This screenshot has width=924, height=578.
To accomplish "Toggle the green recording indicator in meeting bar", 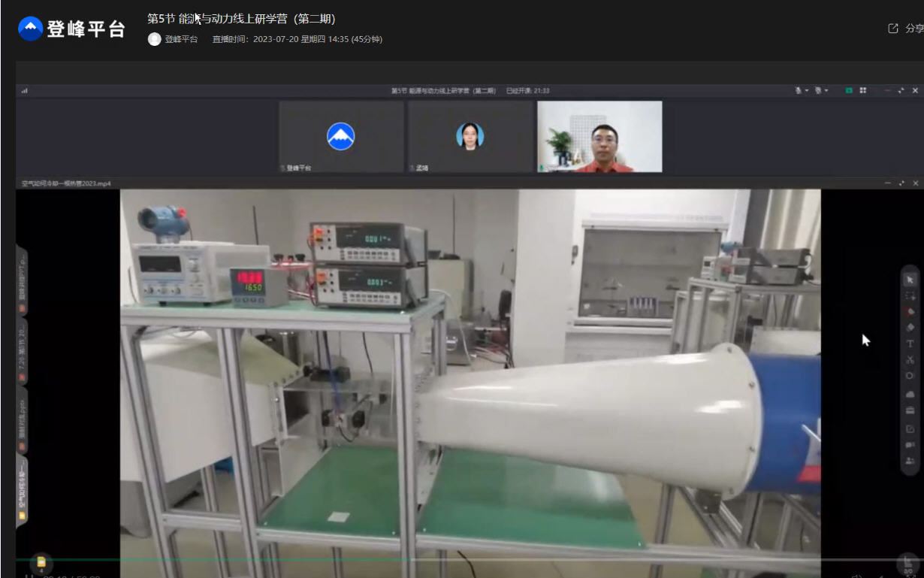I will [x=849, y=90].
